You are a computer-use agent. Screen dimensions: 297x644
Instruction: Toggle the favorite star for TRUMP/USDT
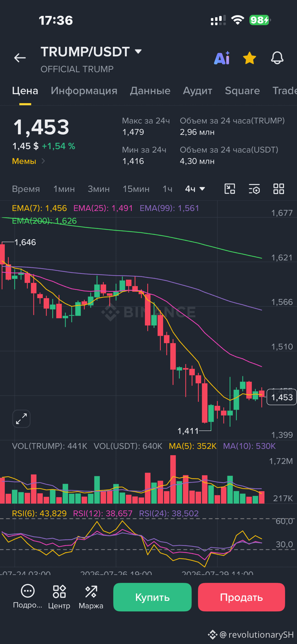pos(249,58)
